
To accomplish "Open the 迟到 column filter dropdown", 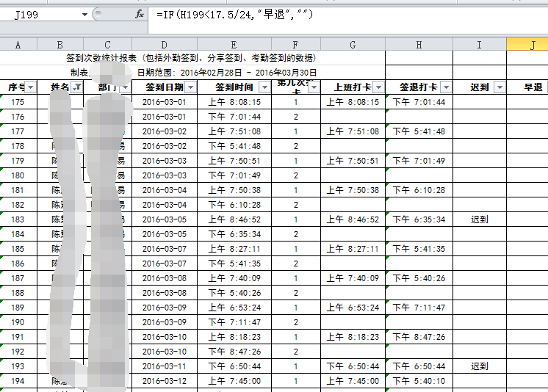I will [500, 87].
